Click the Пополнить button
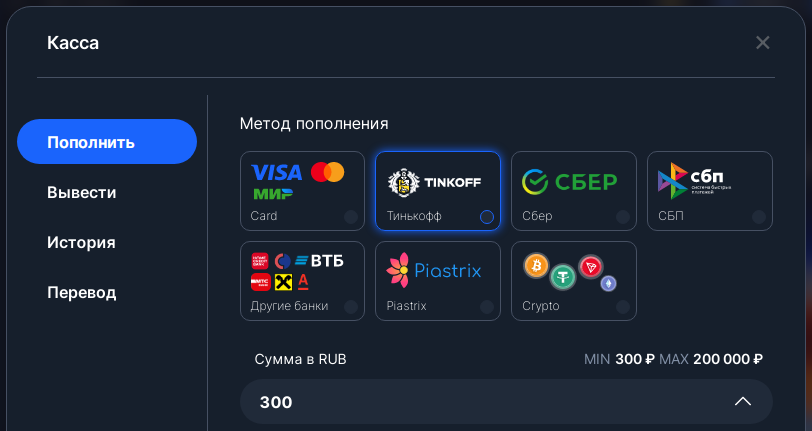 tap(107, 141)
